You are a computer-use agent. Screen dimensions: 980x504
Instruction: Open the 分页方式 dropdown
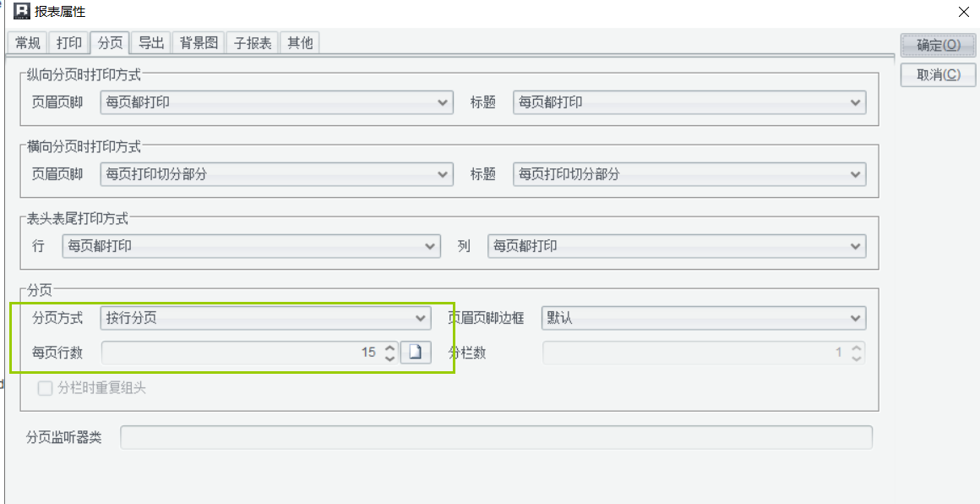[x=265, y=318]
